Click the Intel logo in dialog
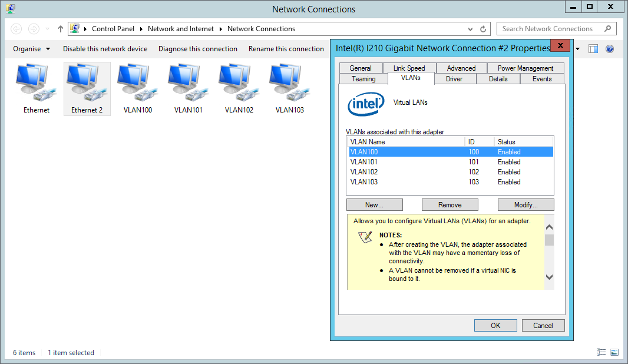628x364 pixels. [x=366, y=104]
